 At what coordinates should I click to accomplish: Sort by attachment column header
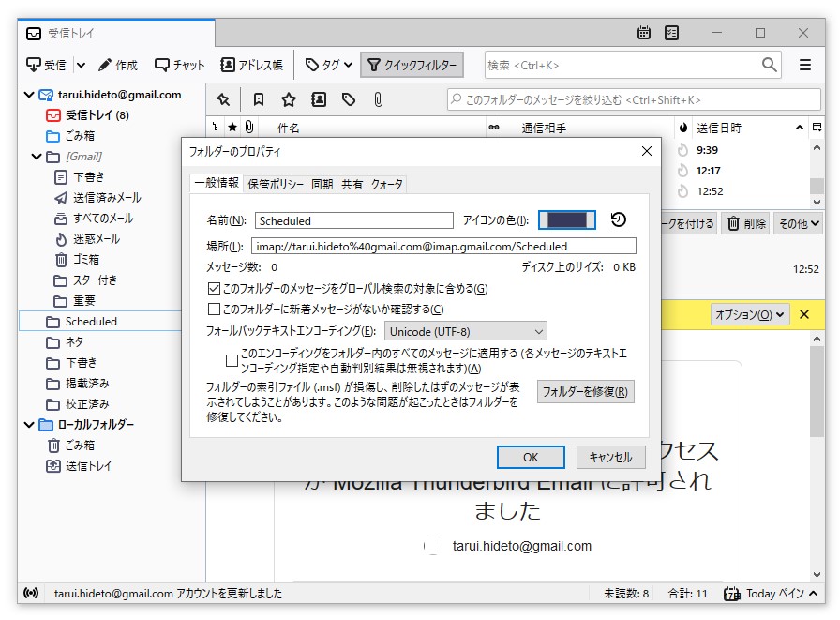pos(249,127)
